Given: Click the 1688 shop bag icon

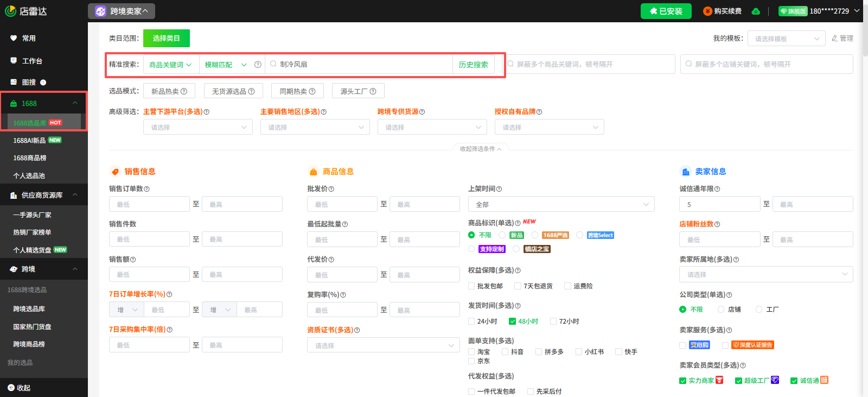Looking at the screenshot, I should click(x=14, y=103).
